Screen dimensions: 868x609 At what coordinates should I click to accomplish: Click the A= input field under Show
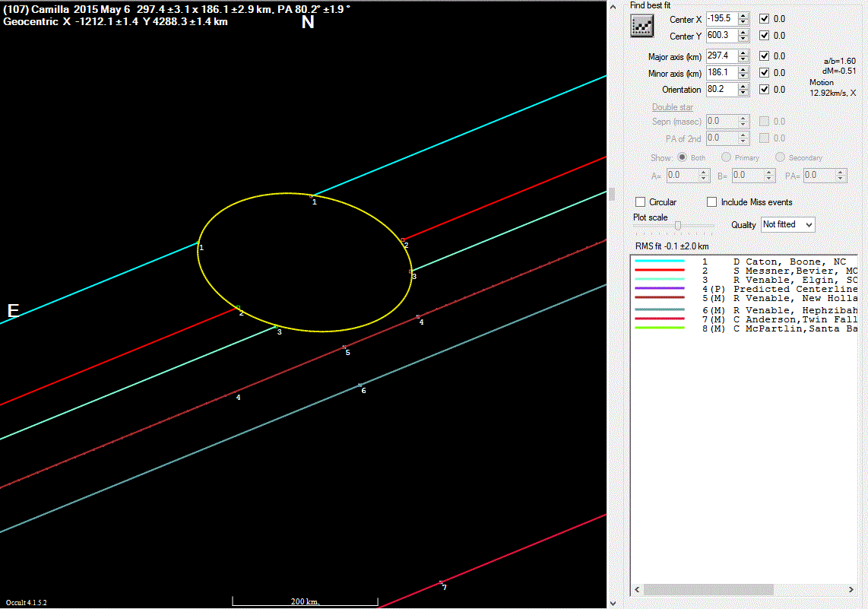coord(682,176)
